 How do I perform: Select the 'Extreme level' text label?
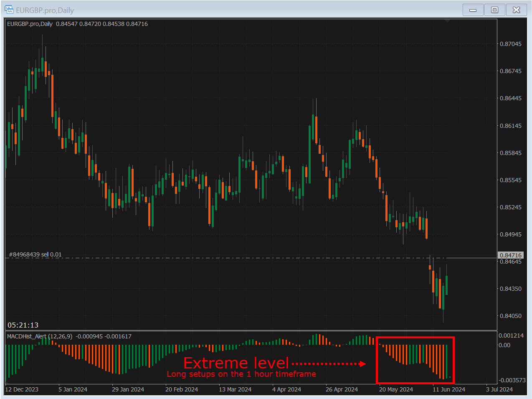pos(236,363)
